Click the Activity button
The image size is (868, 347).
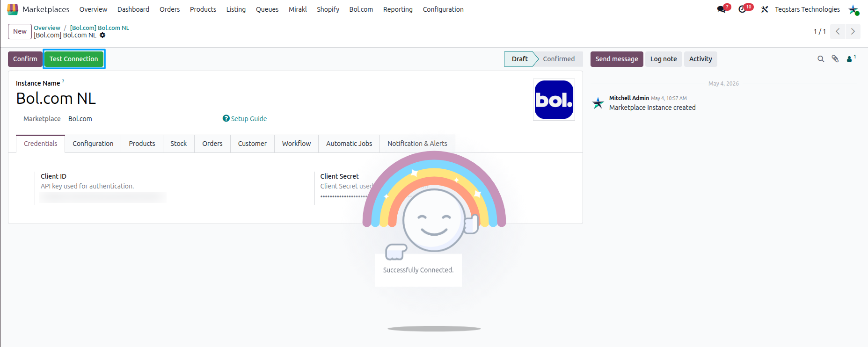[700, 59]
